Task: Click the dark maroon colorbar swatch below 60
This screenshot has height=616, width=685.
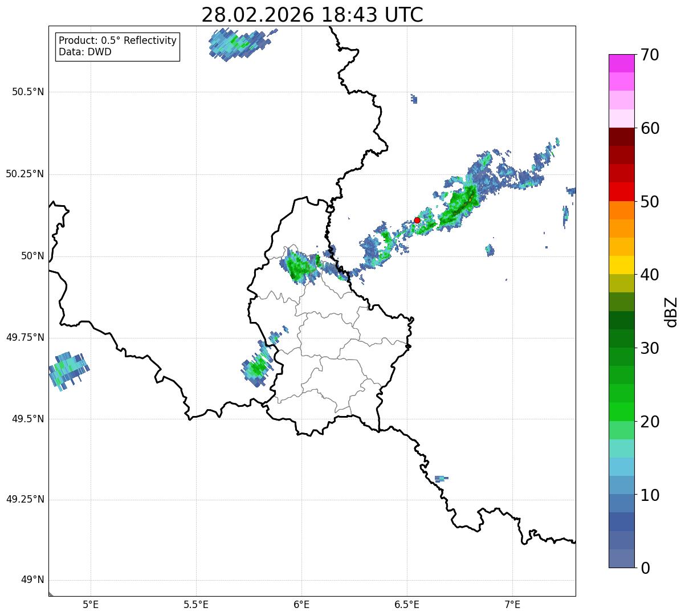Action: pos(621,137)
